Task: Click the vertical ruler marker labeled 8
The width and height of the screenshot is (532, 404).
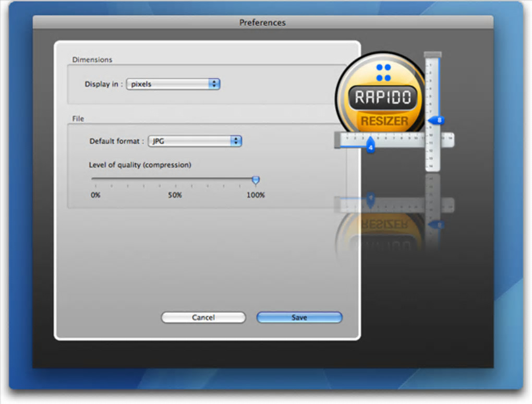Action: tap(436, 120)
